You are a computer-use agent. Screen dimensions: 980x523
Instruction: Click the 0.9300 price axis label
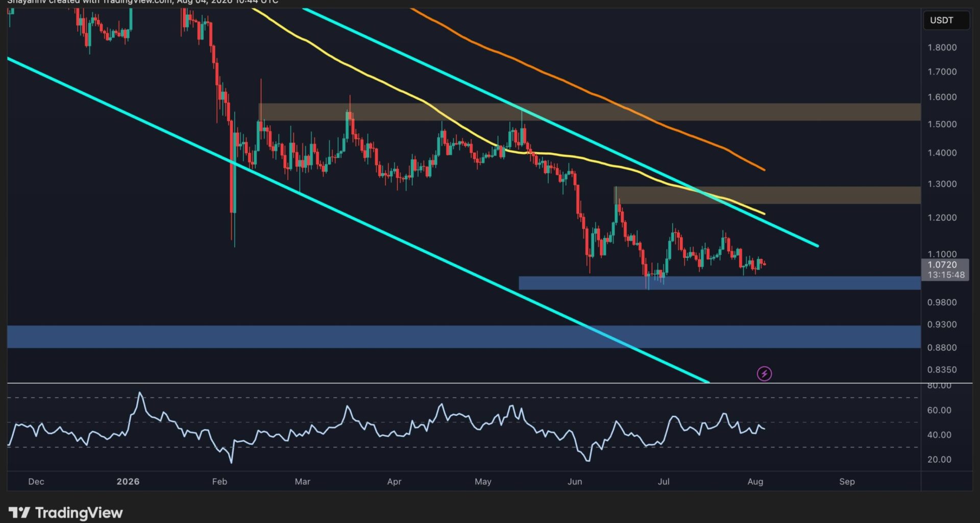click(x=942, y=324)
